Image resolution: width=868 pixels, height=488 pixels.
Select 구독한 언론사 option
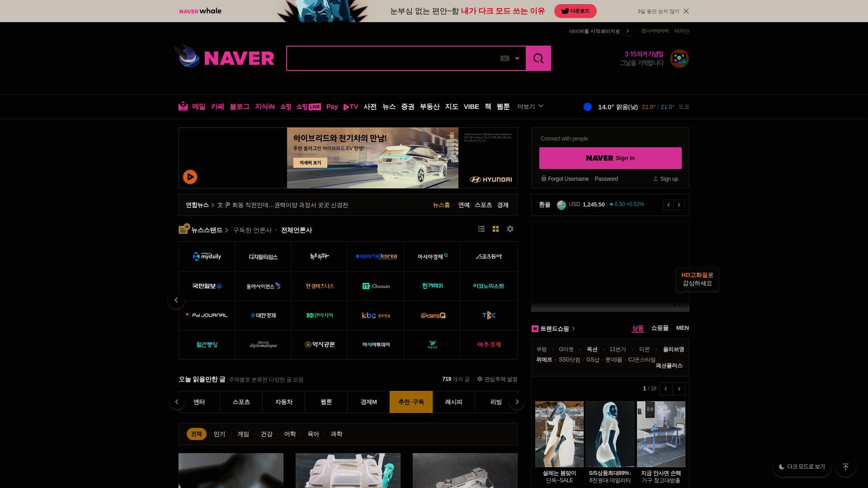[252, 230]
